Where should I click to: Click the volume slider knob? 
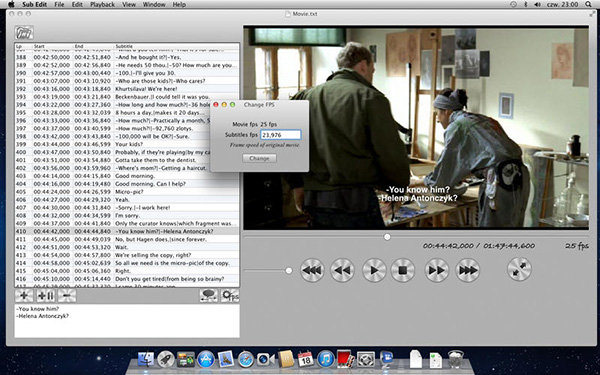(289, 271)
